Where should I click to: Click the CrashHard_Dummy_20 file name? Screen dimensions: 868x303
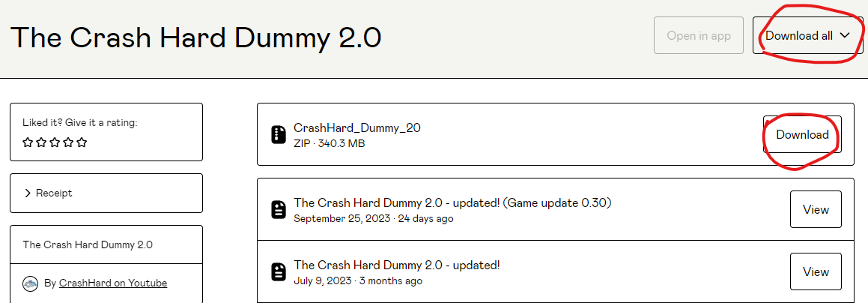pyautogui.click(x=356, y=128)
